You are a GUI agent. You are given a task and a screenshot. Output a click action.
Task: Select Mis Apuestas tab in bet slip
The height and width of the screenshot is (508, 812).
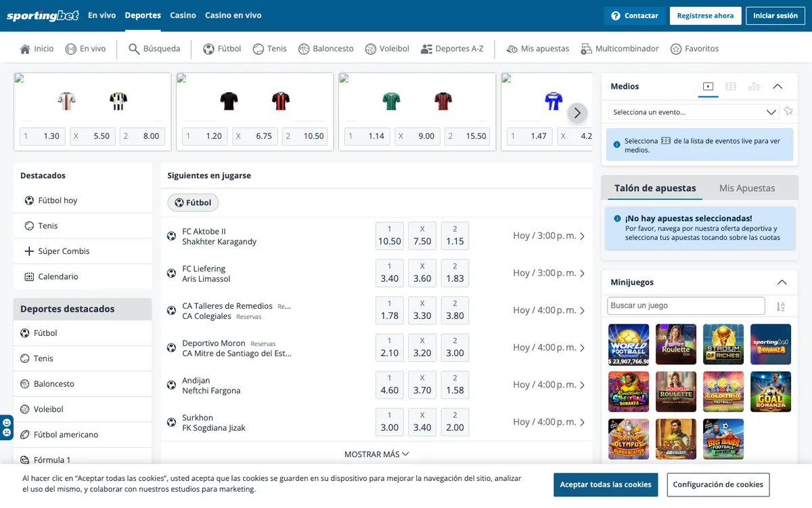pos(747,188)
